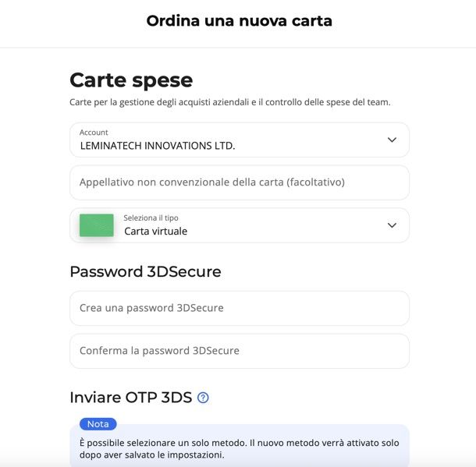Select the Carta virtuale type text
Screen dimensions: 476x467
[156, 232]
